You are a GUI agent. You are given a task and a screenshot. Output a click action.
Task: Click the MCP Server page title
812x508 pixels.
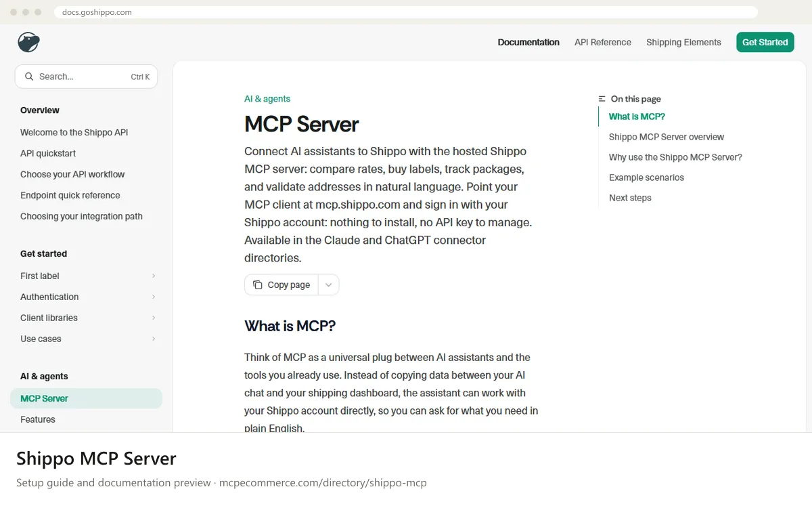click(x=301, y=125)
